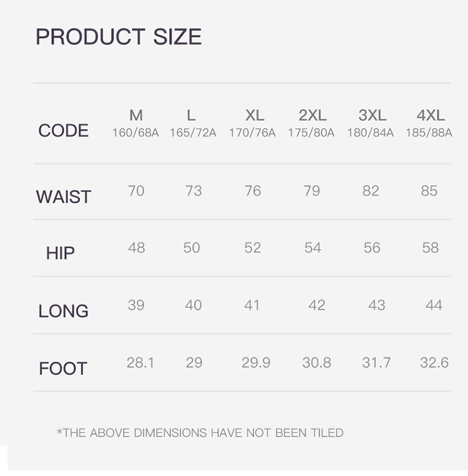Select the 180/84A size code text

pos(371,133)
